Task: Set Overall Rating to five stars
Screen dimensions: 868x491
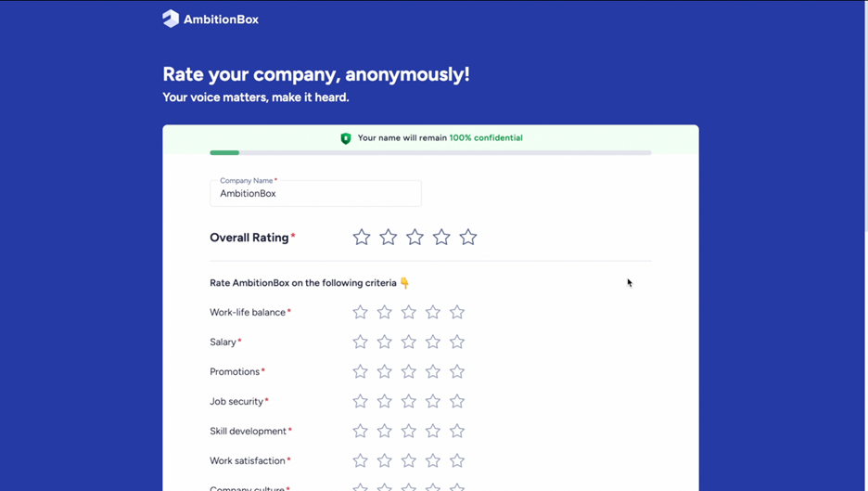Action: 468,238
